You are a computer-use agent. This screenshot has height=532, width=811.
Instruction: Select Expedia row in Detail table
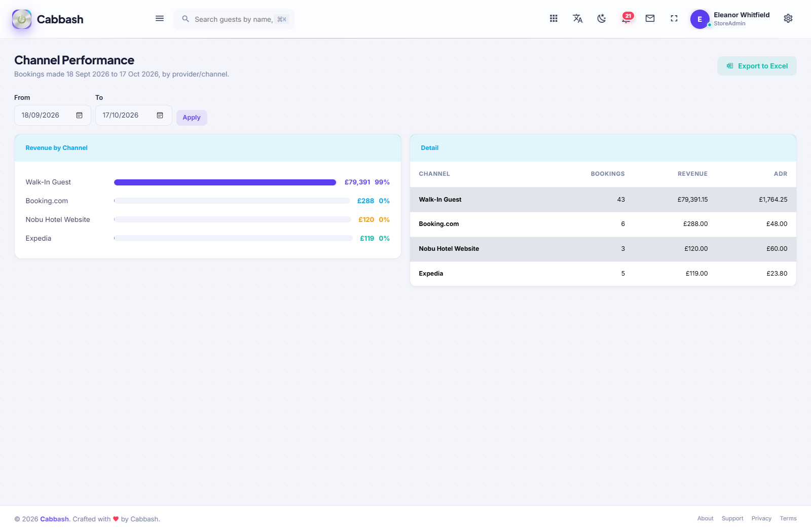pos(603,274)
